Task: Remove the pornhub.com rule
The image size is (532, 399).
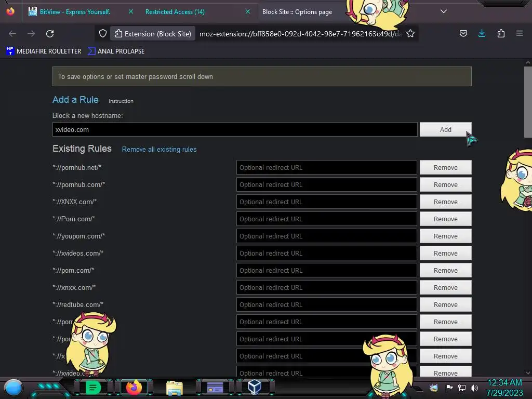Action: (445, 184)
